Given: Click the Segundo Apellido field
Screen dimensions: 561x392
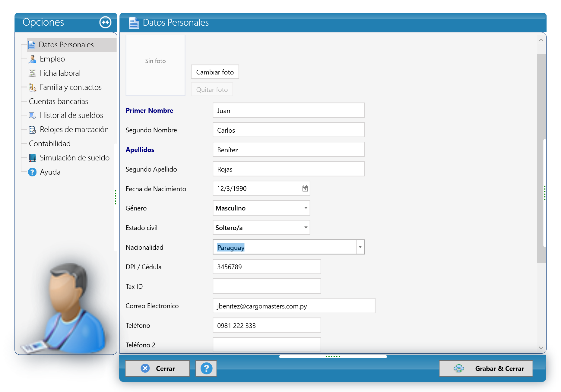Looking at the screenshot, I should tap(289, 169).
